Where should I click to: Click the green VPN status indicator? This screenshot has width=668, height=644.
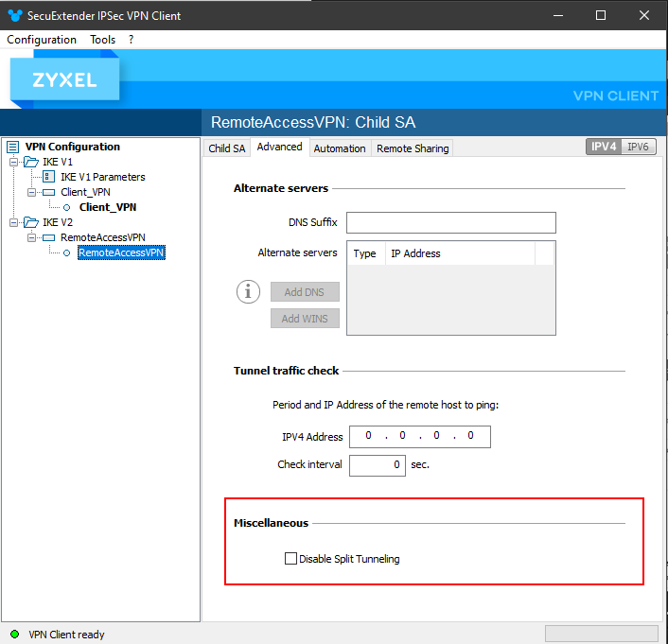[x=14, y=635]
